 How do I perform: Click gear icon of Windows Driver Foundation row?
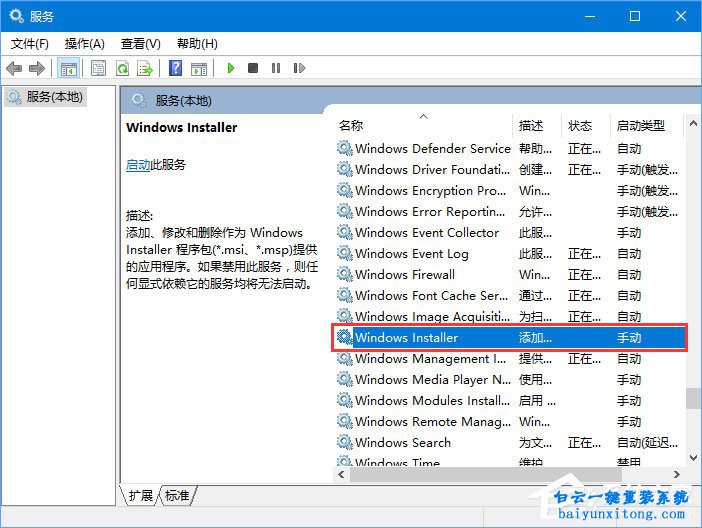pos(345,169)
